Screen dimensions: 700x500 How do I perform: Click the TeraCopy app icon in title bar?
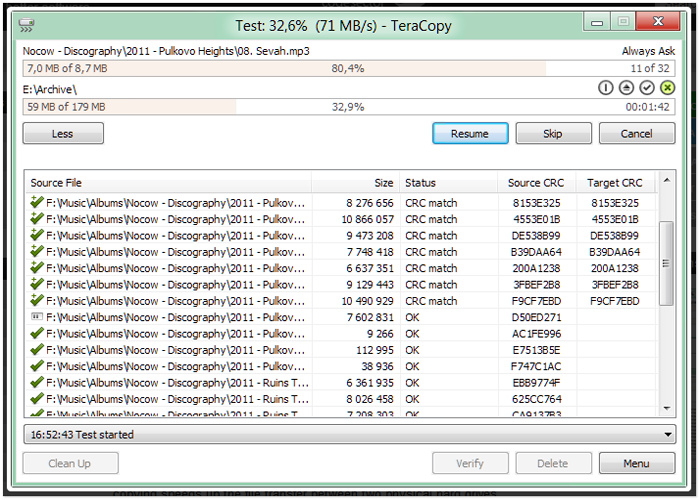pyautogui.click(x=26, y=25)
